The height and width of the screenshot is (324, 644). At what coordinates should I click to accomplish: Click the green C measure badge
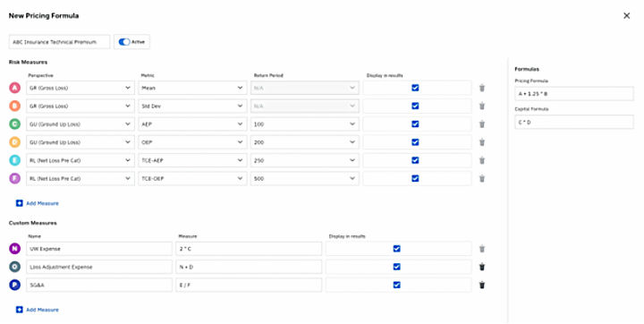(15, 124)
